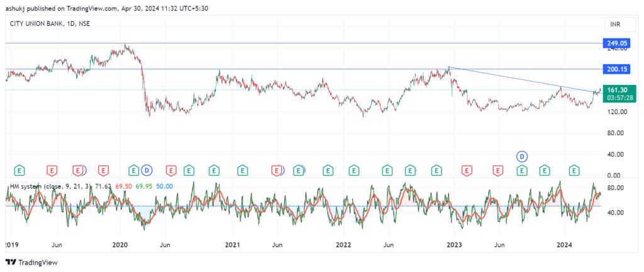Click the dividend D marker next to 2020
The height and width of the screenshot is (272, 644).
(x=147, y=169)
